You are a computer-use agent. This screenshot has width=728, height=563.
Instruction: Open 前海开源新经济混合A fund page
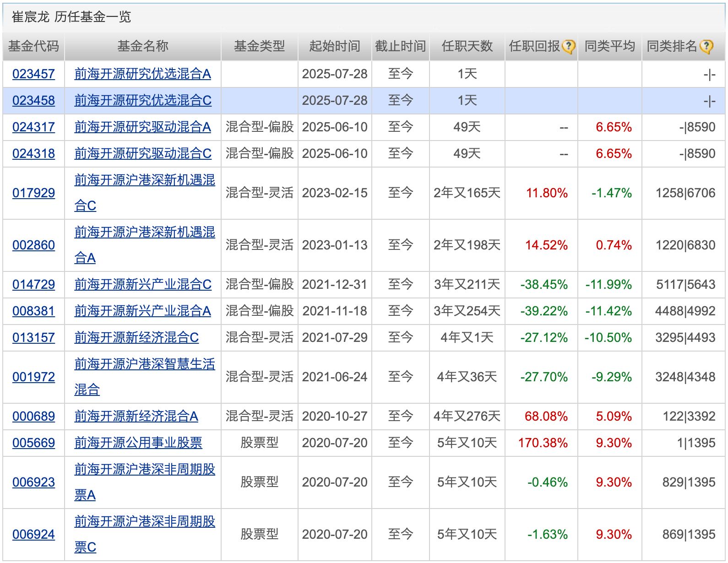pos(136,416)
